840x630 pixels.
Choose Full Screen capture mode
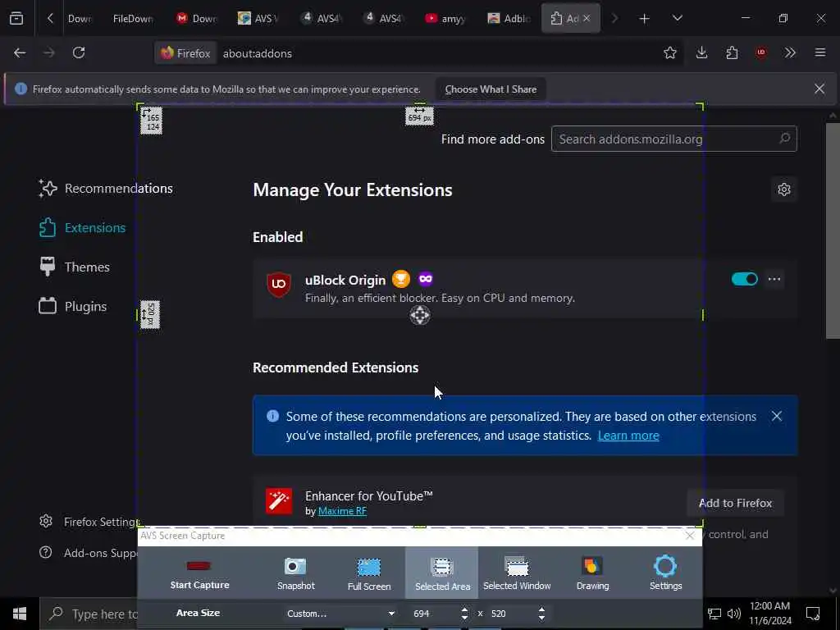coord(369,573)
